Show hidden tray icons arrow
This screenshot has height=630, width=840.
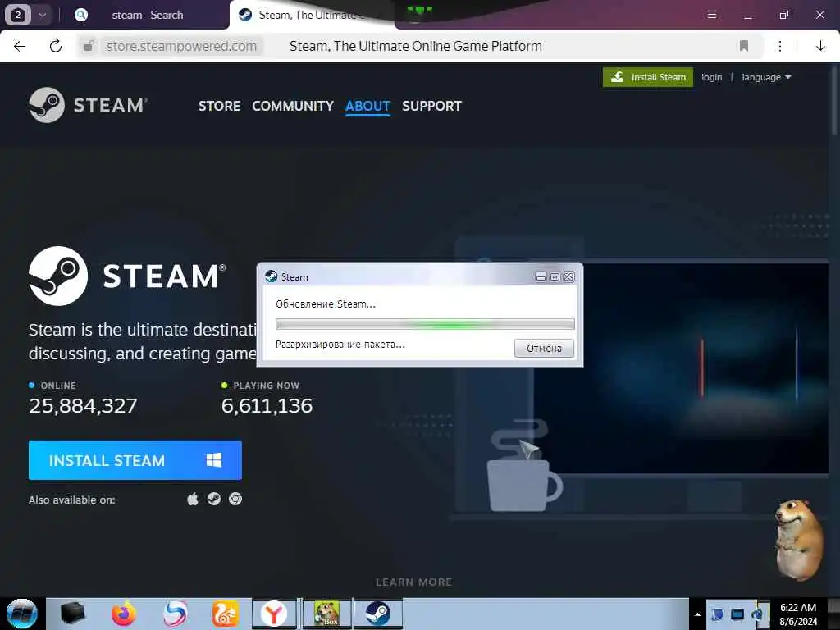(x=697, y=614)
